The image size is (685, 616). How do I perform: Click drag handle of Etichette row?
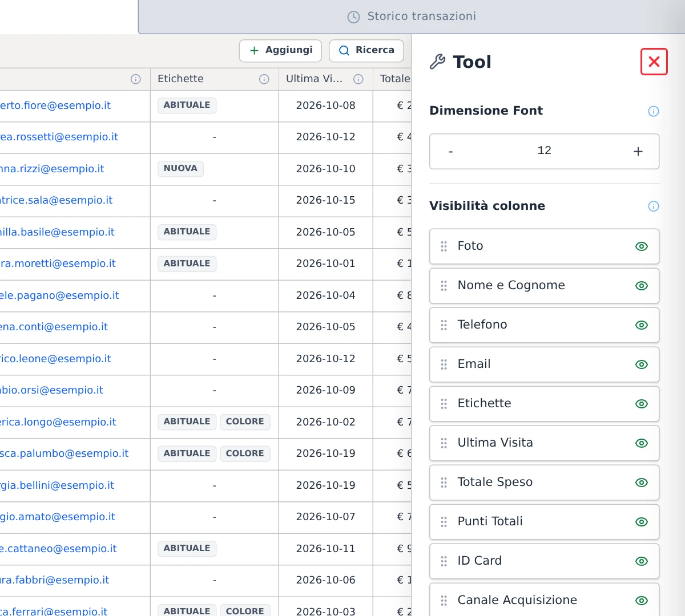444,404
